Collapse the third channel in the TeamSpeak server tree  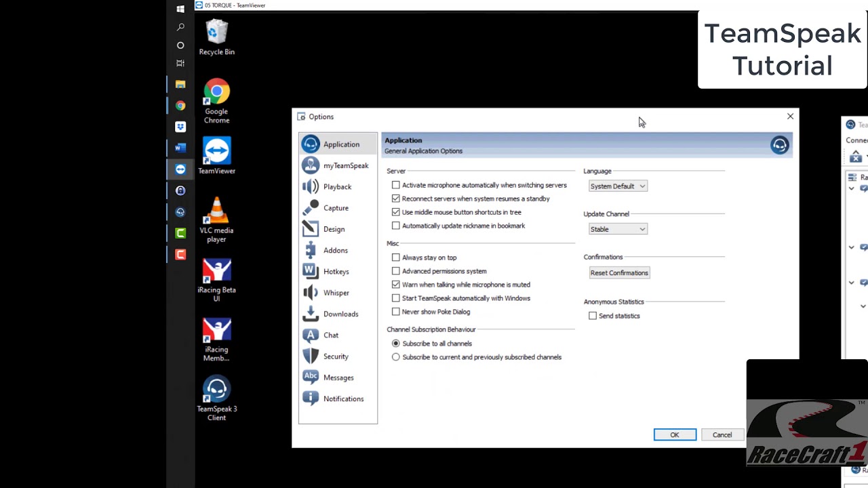852,283
